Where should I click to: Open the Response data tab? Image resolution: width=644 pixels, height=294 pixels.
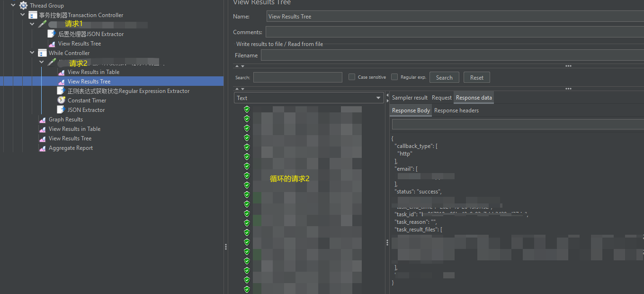tap(474, 98)
